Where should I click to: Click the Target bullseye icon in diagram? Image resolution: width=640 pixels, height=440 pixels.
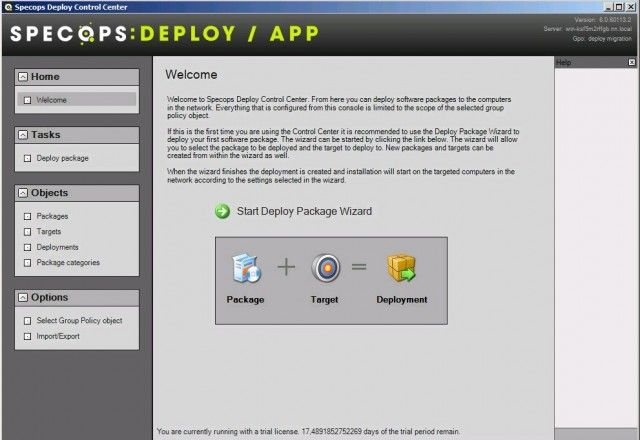pyautogui.click(x=326, y=268)
